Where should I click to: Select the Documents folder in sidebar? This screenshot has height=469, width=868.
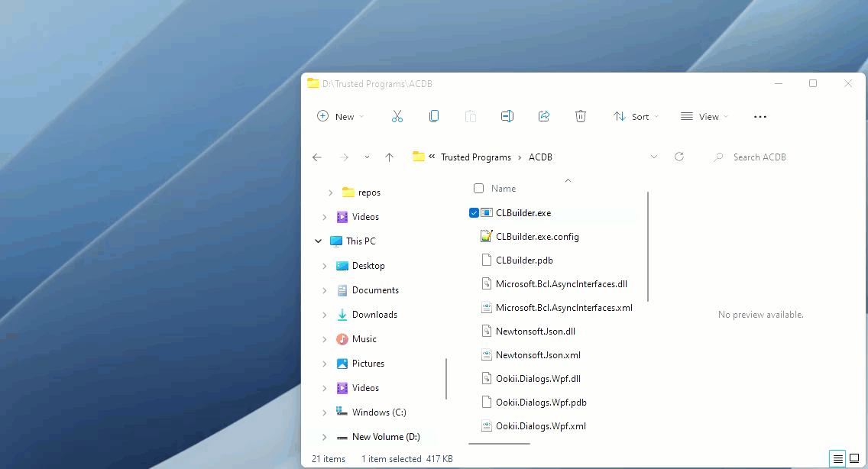375,290
